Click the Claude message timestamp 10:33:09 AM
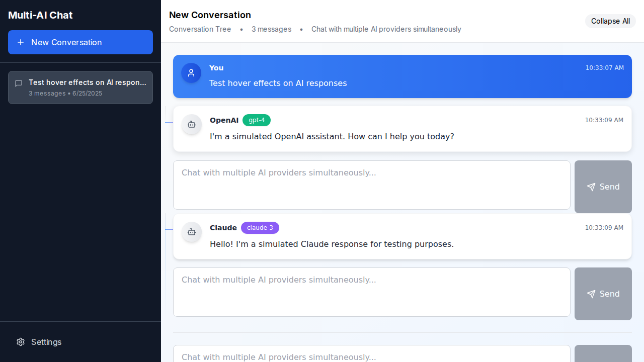The height and width of the screenshot is (362, 644). 604,228
